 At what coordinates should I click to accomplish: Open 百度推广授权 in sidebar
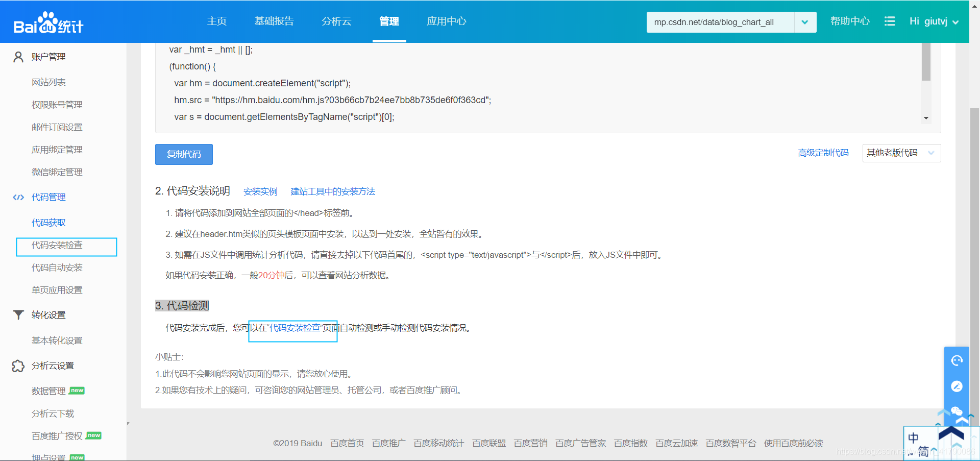(x=57, y=436)
